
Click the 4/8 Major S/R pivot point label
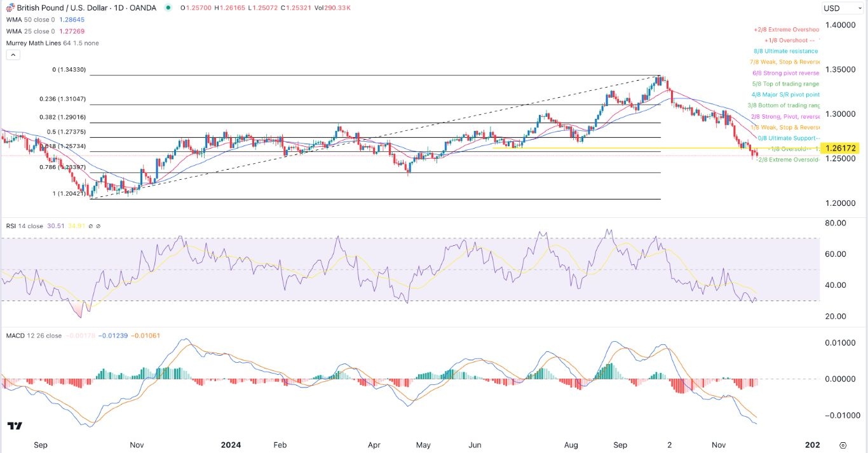[x=786, y=94]
